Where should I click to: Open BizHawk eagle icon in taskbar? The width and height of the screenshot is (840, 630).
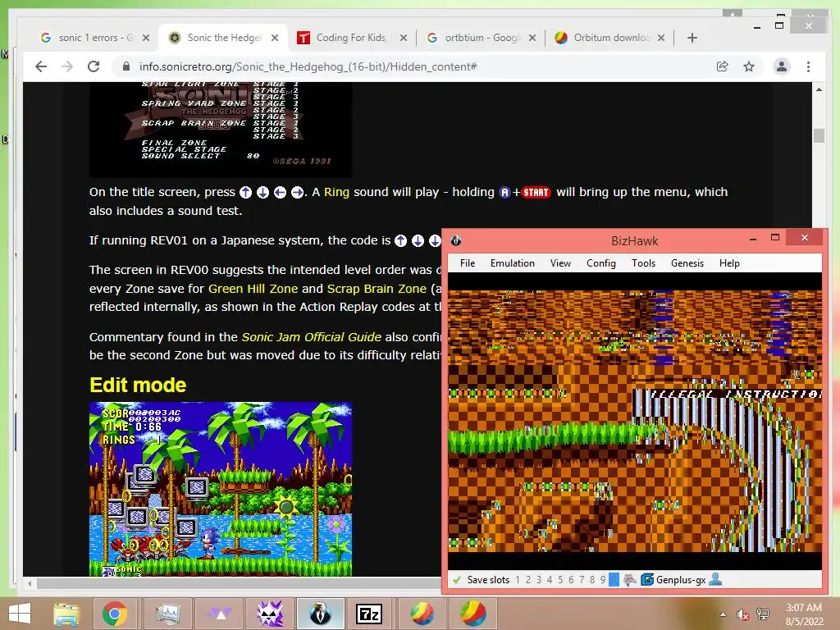click(321, 614)
